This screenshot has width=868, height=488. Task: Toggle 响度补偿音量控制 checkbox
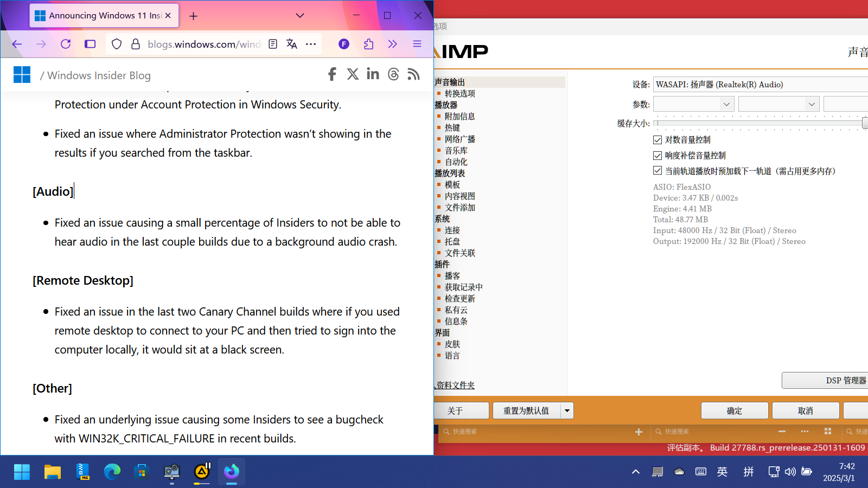pyautogui.click(x=658, y=156)
